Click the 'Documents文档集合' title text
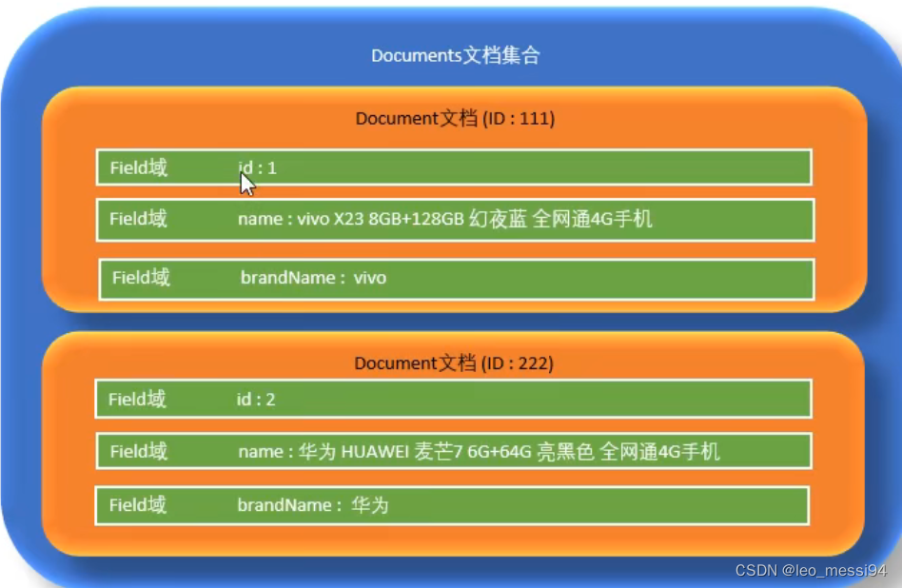The width and height of the screenshot is (902, 588). pos(455,56)
